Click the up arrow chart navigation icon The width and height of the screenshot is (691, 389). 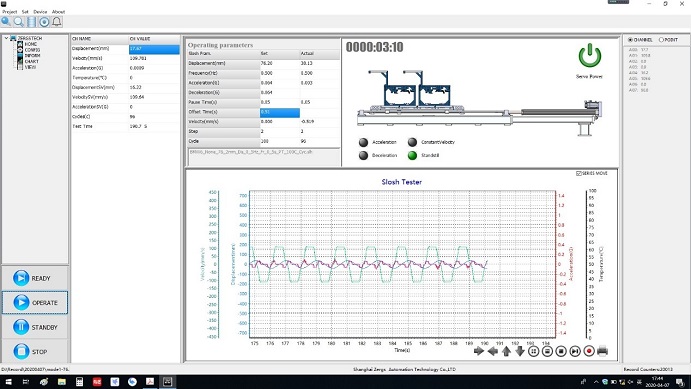[x=506, y=351]
